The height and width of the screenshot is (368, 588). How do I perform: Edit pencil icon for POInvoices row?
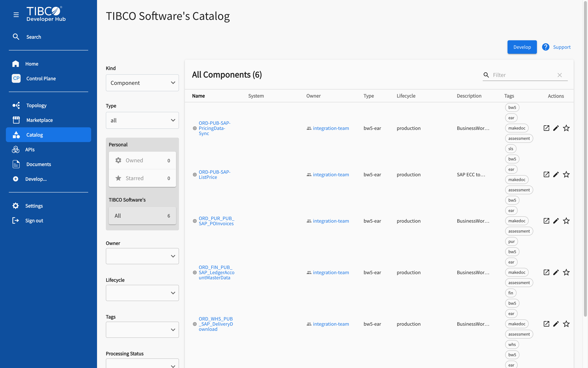coord(556,221)
